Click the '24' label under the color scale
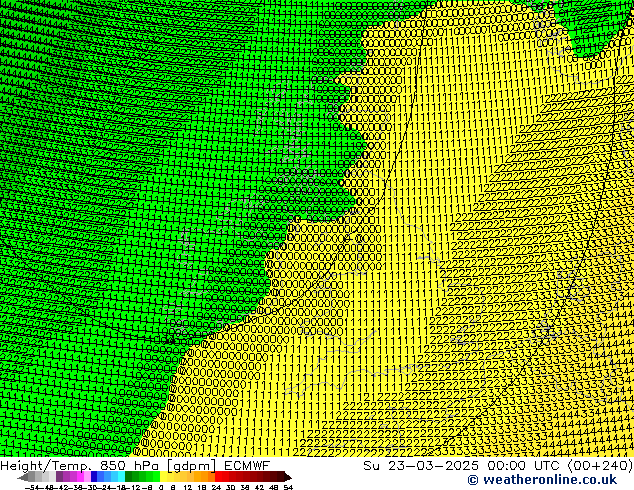 pyautogui.click(x=216, y=488)
